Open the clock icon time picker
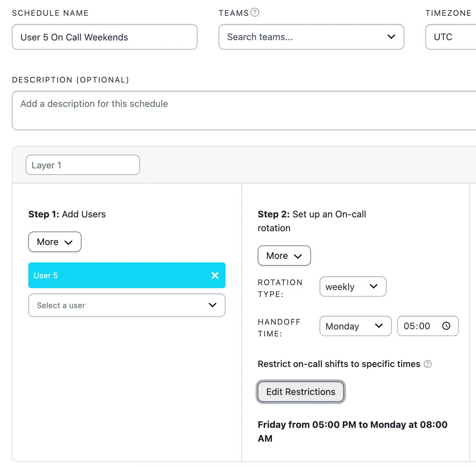 pyautogui.click(x=446, y=326)
